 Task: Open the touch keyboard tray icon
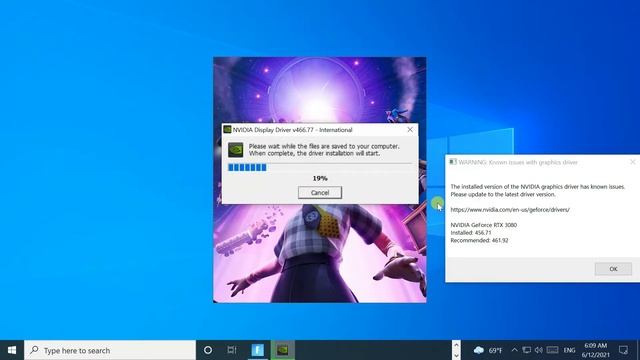coord(552,350)
